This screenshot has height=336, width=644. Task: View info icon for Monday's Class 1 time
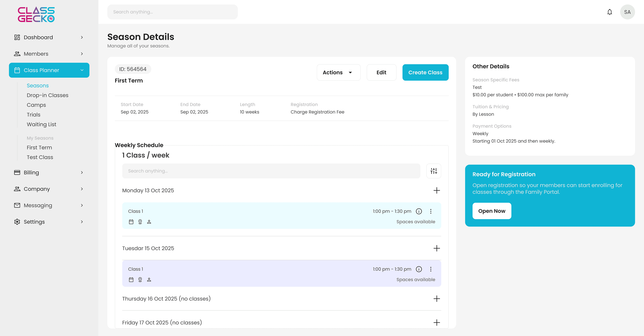coord(419,211)
